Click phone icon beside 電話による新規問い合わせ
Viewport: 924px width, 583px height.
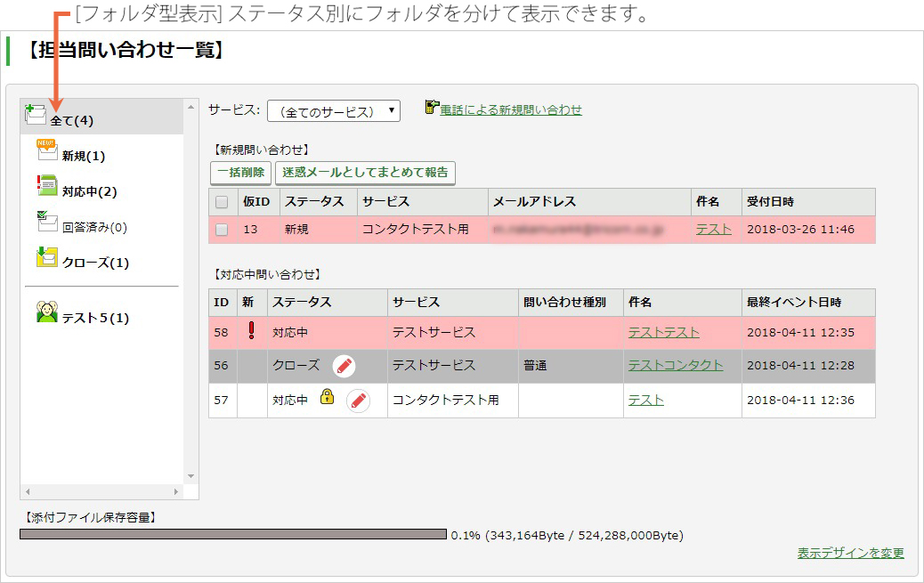coord(432,107)
